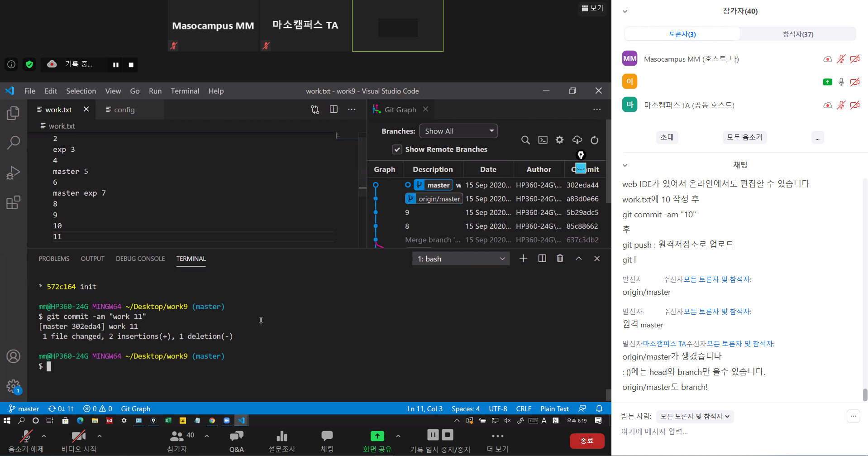868x456 pixels.
Task: Fetch from remotes using cloud icon
Action: (x=577, y=140)
